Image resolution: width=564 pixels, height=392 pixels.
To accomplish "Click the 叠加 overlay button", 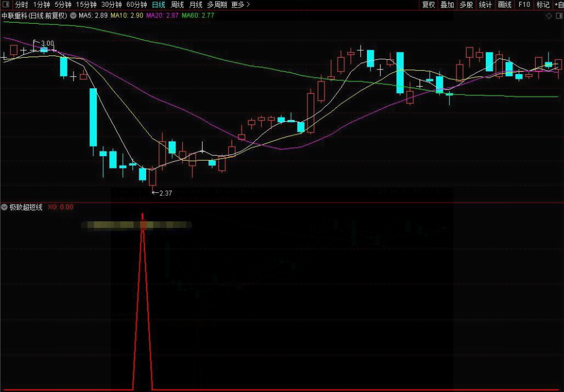I will click(447, 5).
